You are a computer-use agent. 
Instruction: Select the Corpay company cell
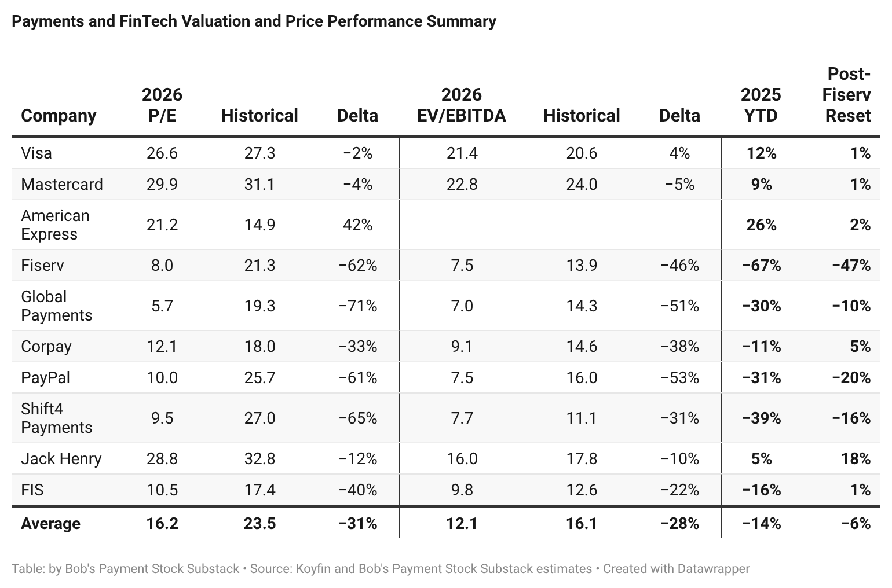point(46,346)
